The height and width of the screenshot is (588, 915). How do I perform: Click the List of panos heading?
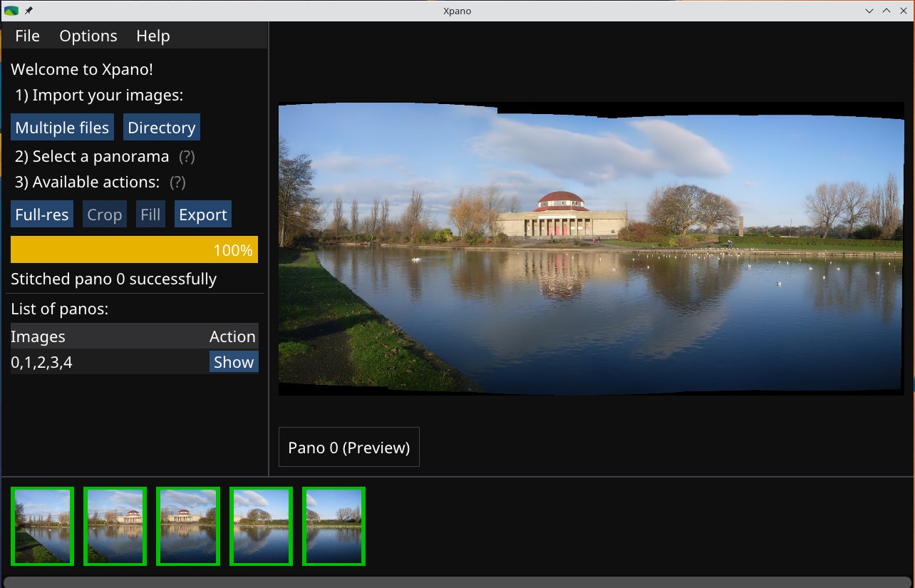tap(60, 309)
